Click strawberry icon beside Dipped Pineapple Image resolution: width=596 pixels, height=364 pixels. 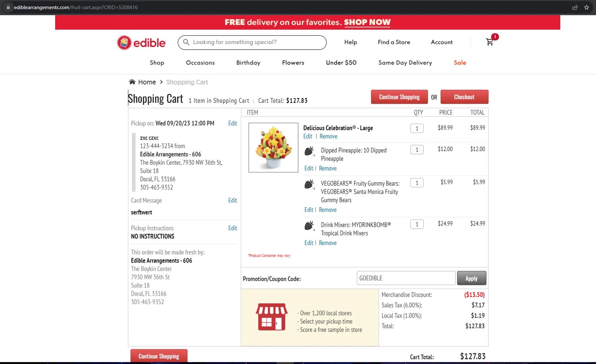[x=309, y=151]
